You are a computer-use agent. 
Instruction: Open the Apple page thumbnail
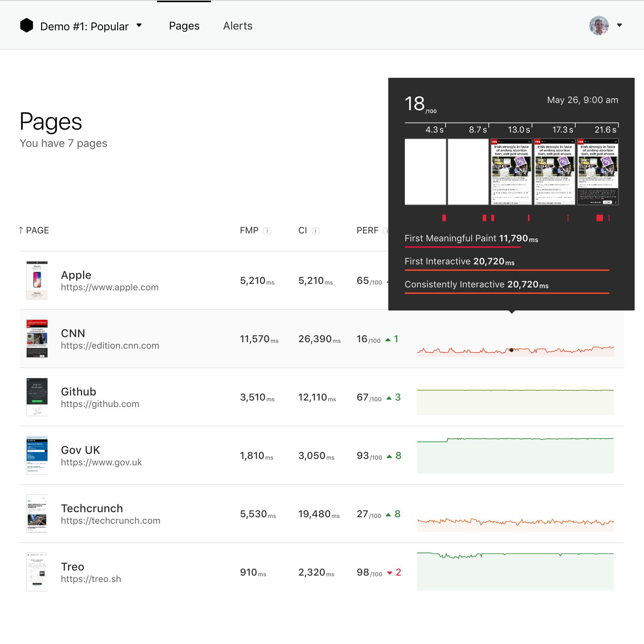point(37,280)
